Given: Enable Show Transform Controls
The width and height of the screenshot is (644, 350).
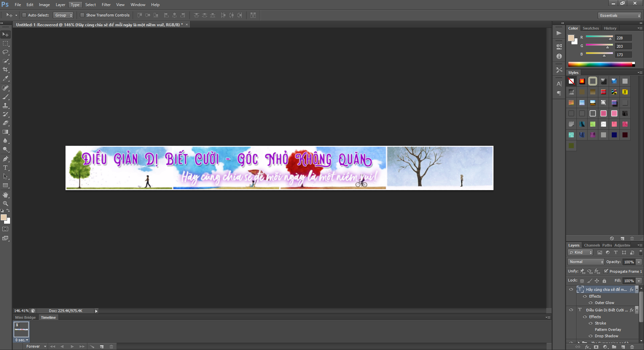Looking at the screenshot, I should coord(82,15).
